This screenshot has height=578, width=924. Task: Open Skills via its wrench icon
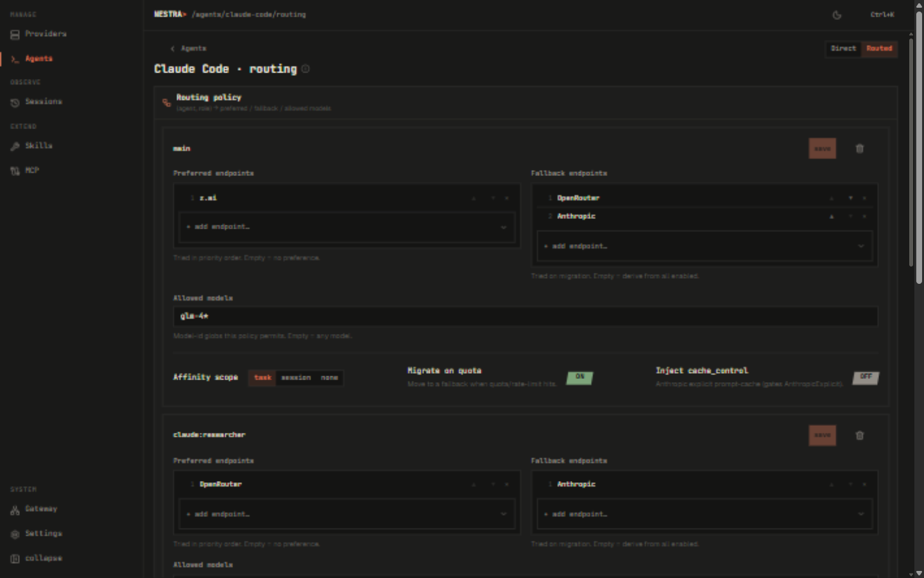(15, 146)
